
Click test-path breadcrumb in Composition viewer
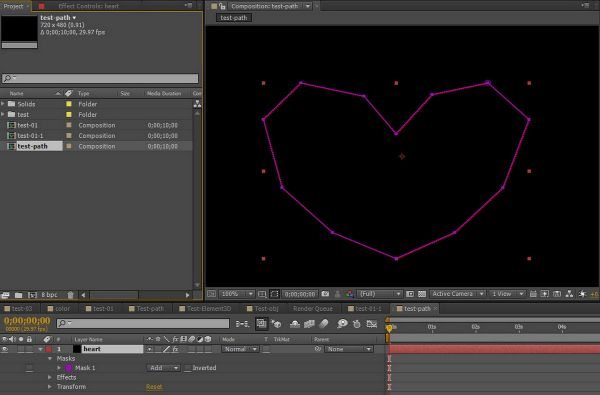234,18
